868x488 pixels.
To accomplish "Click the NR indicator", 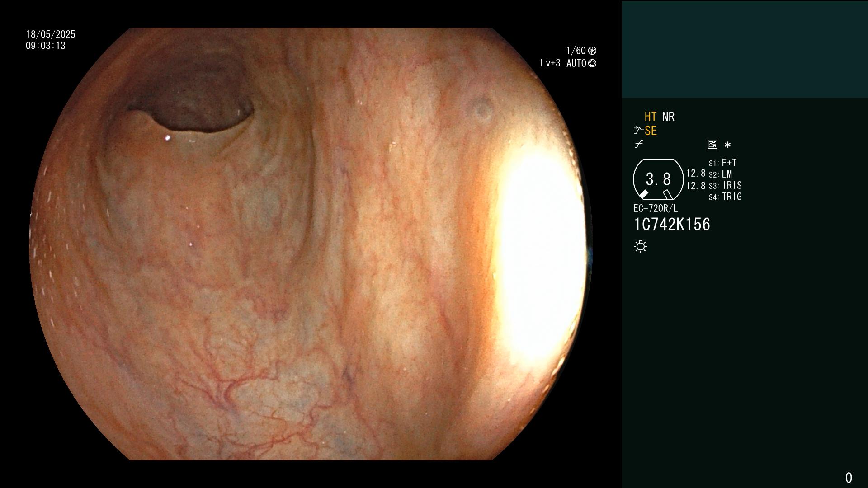I will (x=668, y=117).
